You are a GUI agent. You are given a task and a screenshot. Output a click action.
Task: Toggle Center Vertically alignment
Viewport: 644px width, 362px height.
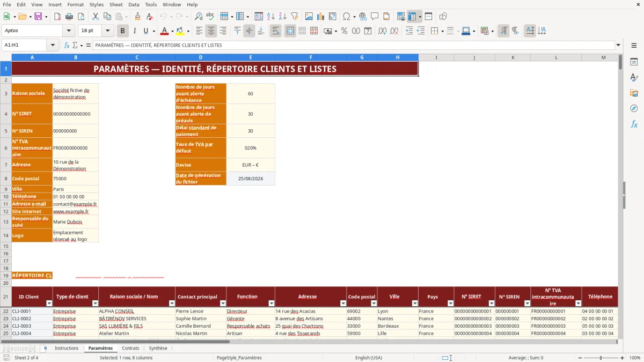tap(249, 31)
